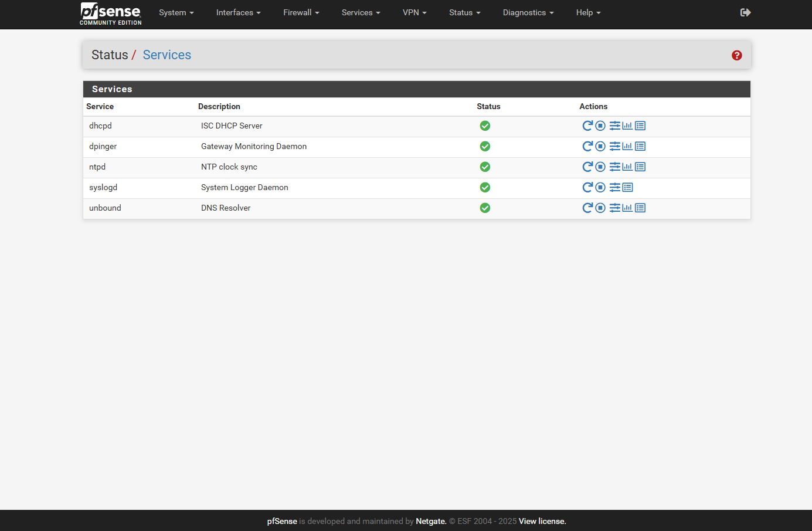Click the unbound service name

coord(105,208)
